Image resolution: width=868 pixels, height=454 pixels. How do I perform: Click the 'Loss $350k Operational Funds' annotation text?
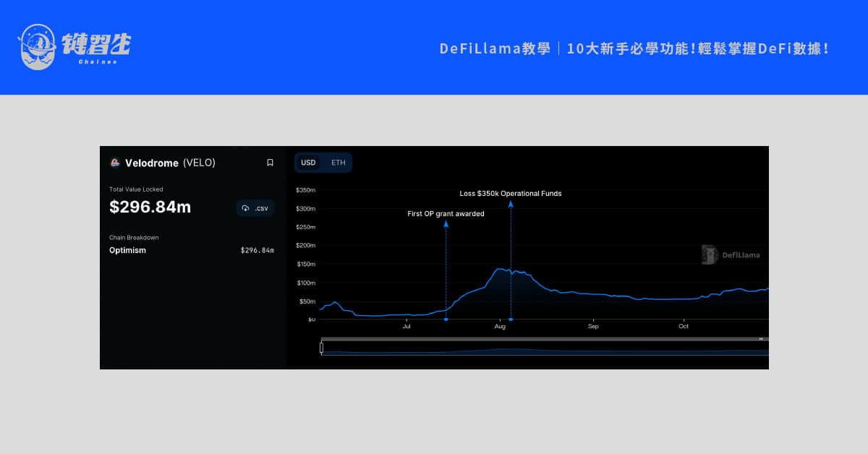coord(511,194)
